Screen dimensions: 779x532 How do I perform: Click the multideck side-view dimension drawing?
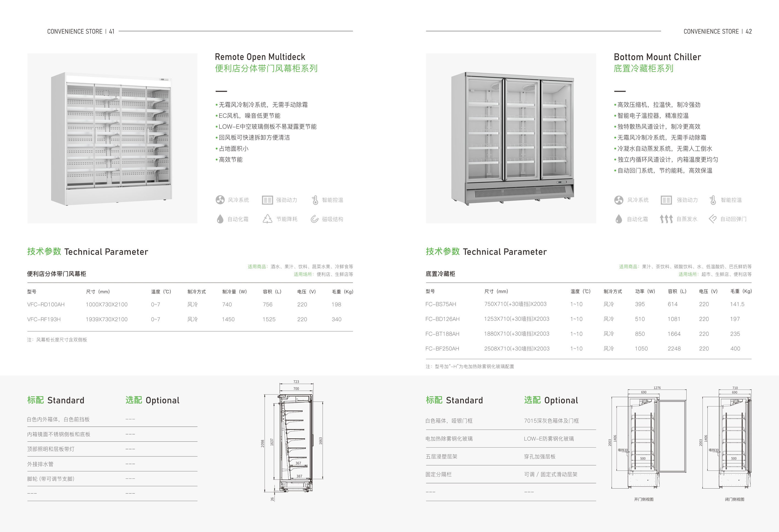292,441
